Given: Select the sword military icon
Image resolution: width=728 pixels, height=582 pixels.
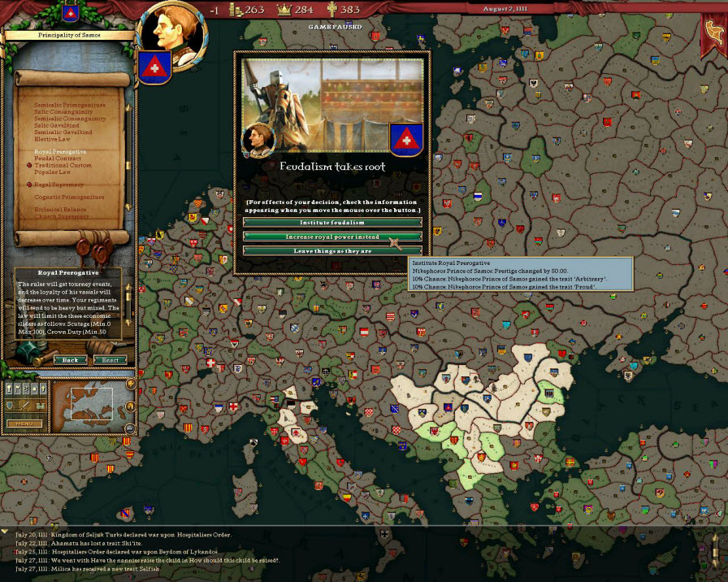Looking at the screenshot, I should pos(24,406).
